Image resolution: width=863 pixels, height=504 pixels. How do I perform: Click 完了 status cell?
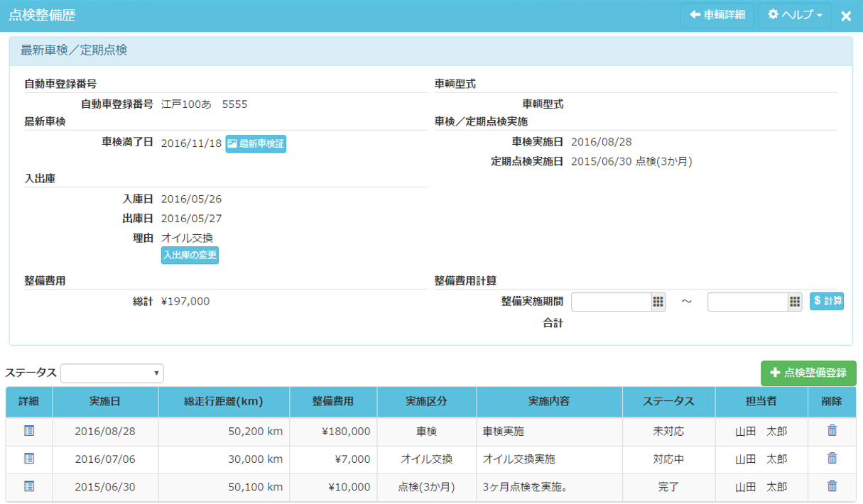click(668, 487)
